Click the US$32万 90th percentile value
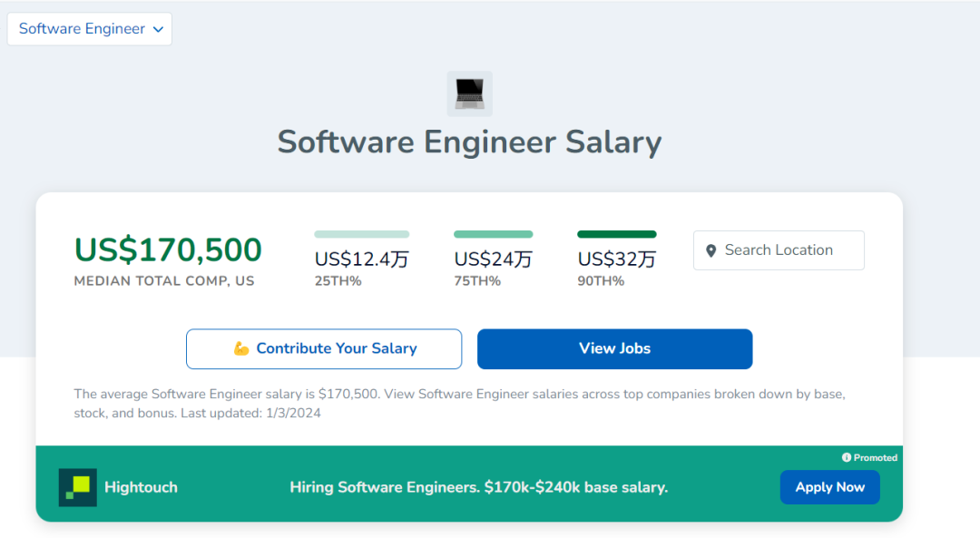The image size is (980, 538). point(617,259)
